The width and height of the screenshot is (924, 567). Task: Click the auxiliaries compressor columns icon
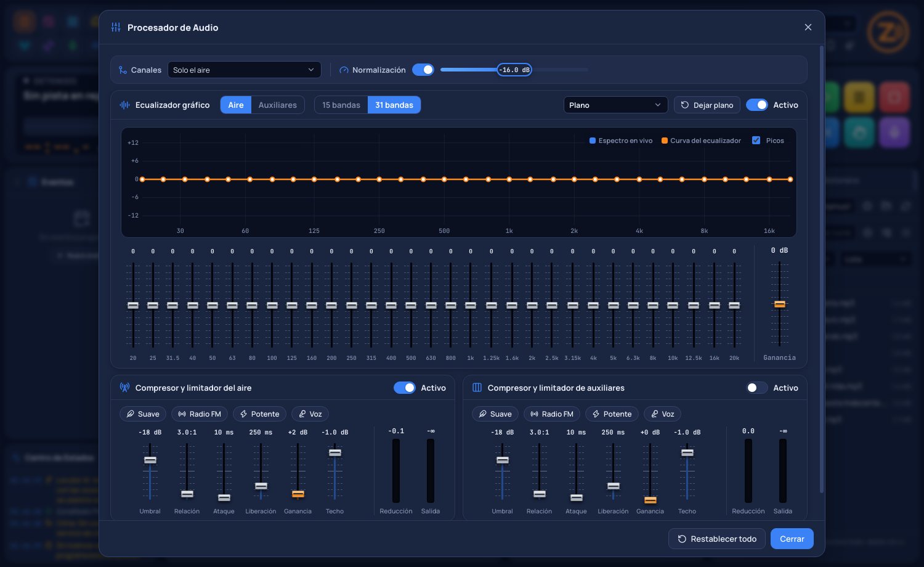(477, 388)
